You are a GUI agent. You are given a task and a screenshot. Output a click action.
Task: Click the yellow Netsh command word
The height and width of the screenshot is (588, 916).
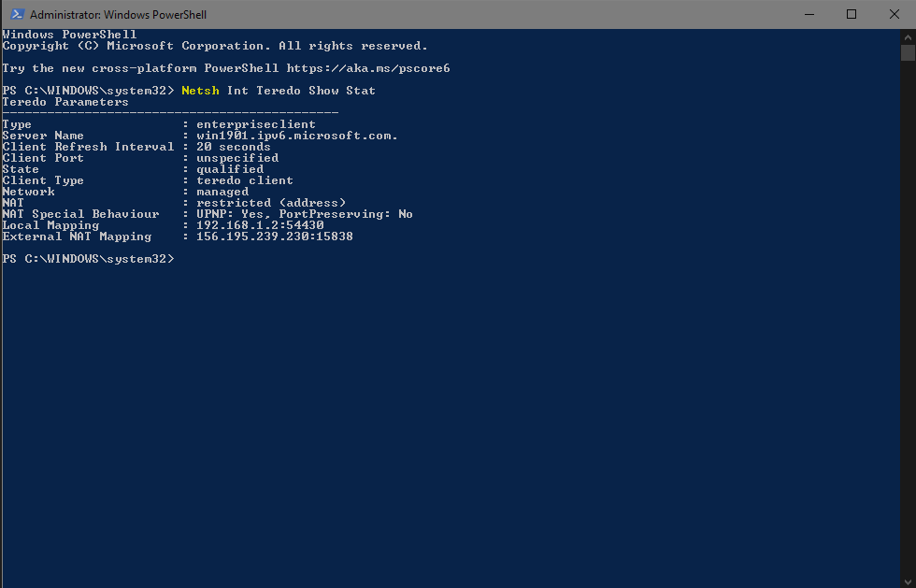(x=200, y=91)
